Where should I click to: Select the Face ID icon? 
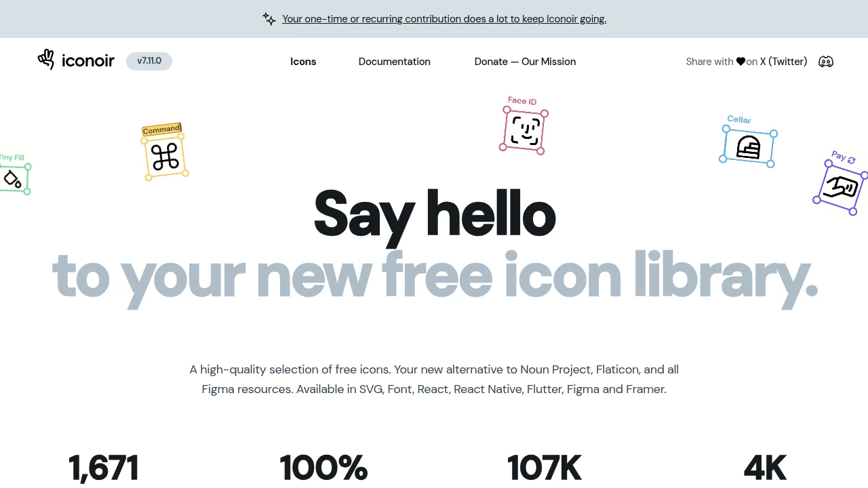coord(525,130)
